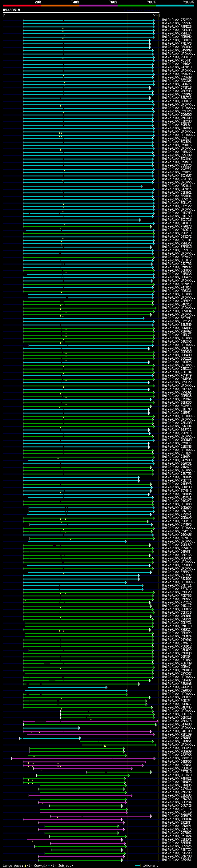This screenshot has width=197, height=868.
Task: Open UniRef100_Q6BMC2 hit
Action: pos(177,609)
